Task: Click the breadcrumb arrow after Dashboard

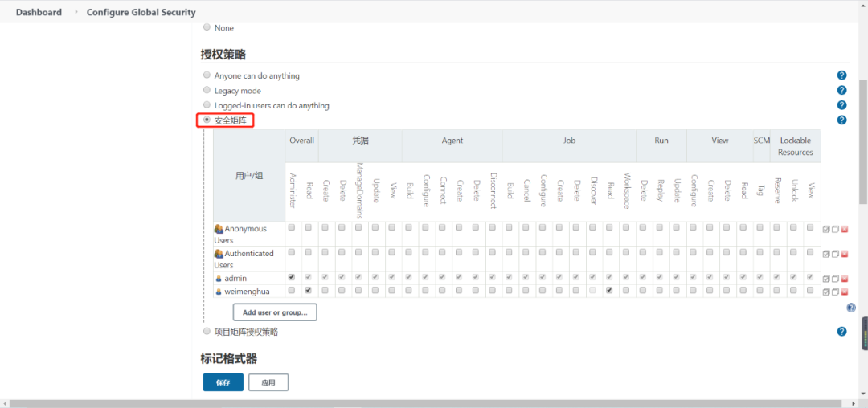Action: [76, 11]
